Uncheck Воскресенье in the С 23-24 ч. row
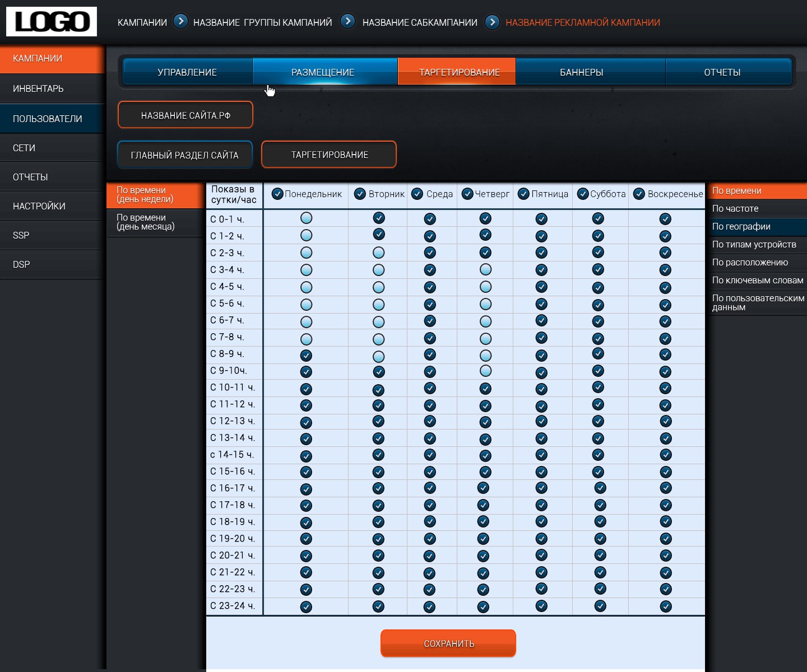The height and width of the screenshot is (672, 807). pyautogui.click(x=666, y=606)
